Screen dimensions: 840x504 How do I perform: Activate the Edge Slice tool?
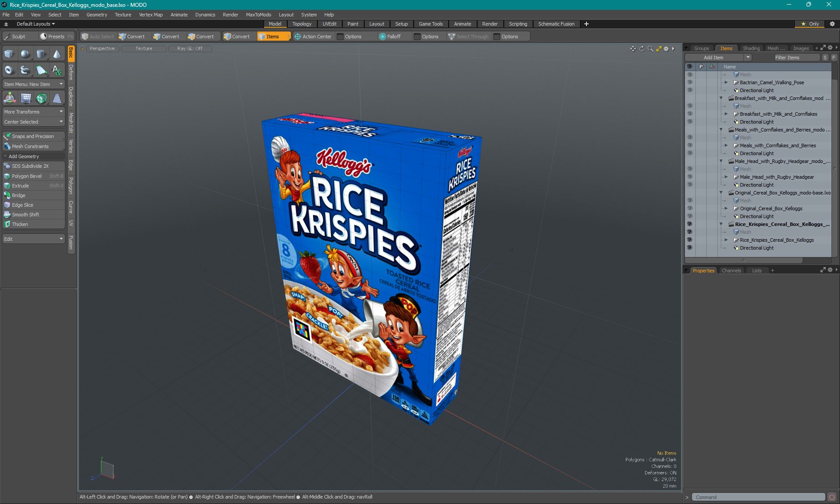pos(34,205)
